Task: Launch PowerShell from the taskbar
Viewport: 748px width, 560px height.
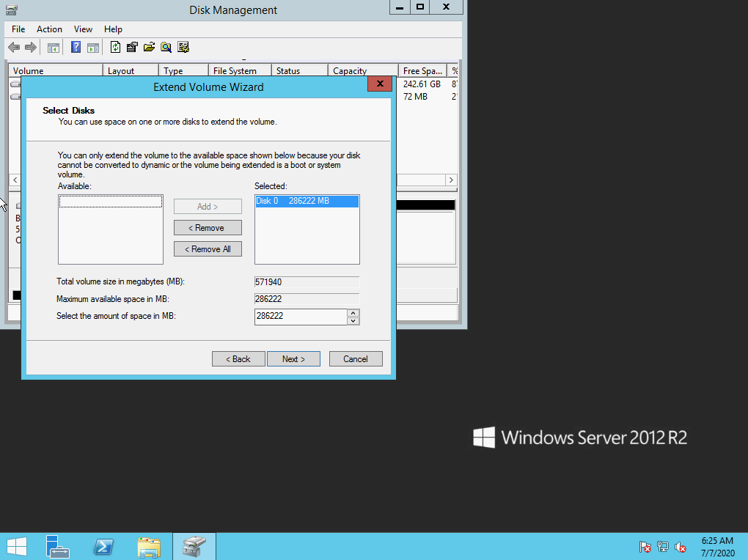Action: pyautogui.click(x=103, y=546)
